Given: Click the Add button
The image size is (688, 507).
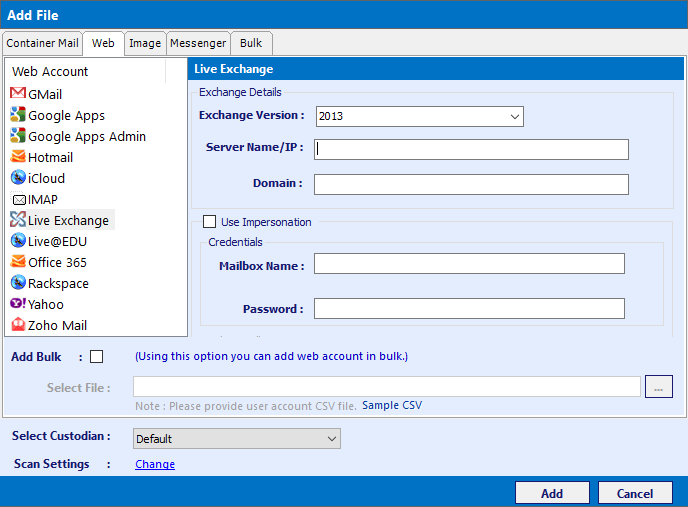Looking at the screenshot, I should coord(552,493).
